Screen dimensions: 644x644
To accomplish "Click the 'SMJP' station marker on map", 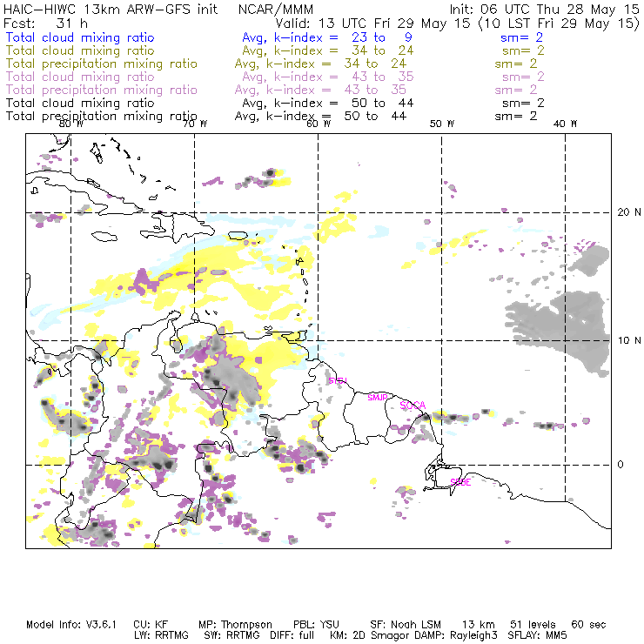I will 378,398.
